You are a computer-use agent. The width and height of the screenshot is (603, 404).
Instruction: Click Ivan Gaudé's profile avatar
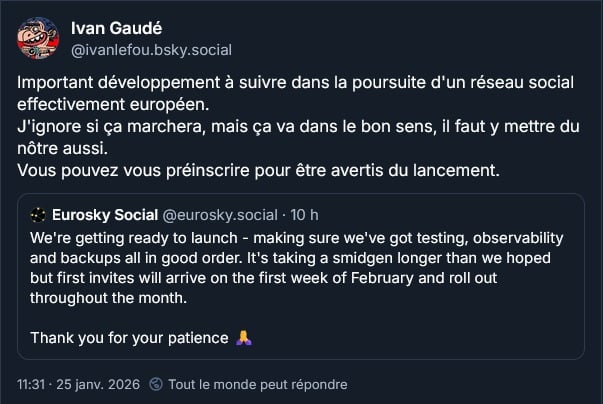point(38,36)
